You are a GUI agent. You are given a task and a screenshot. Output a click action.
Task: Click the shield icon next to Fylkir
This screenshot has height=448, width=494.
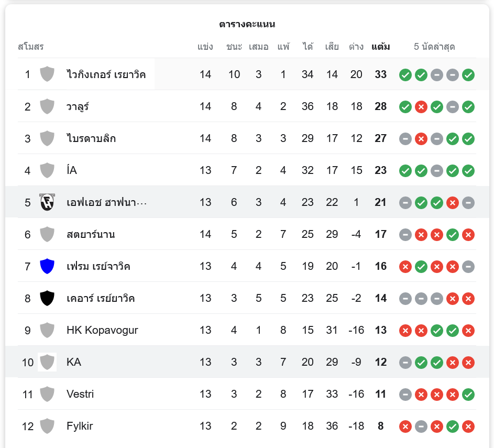(47, 426)
